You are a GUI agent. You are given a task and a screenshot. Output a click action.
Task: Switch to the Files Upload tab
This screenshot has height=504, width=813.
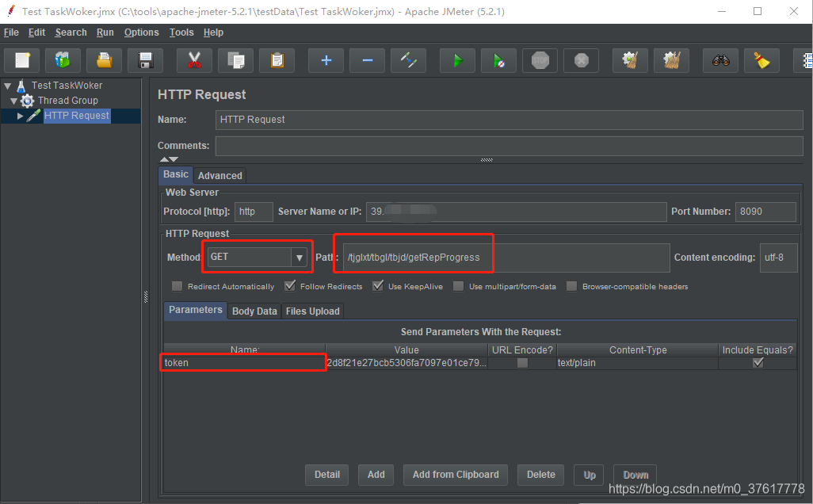click(x=313, y=311)
